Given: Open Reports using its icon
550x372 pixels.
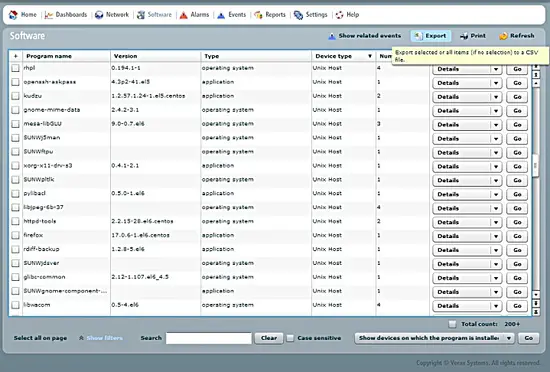Looking at the screenshot, I should pos(258,15).
